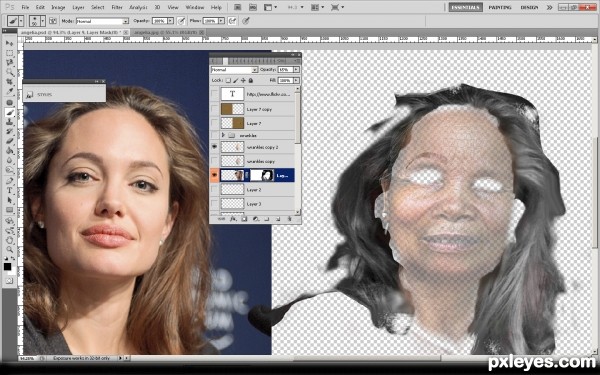Switch to Design workspace
The image size is (600, 375).
(529, 7)
